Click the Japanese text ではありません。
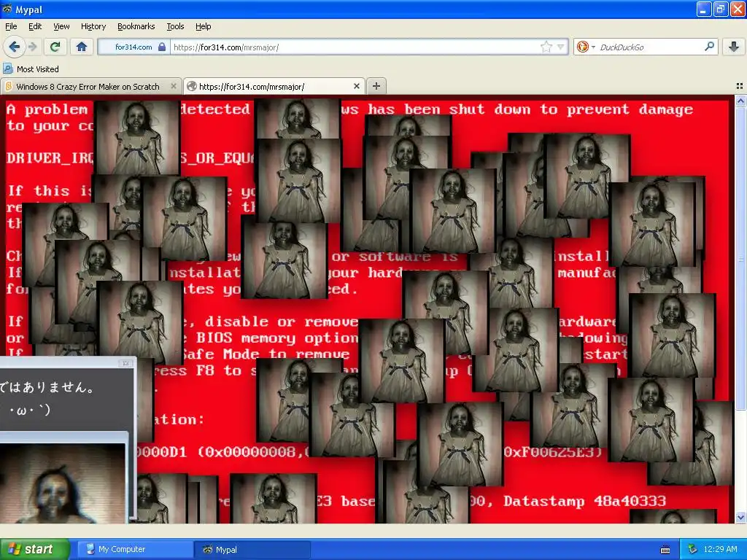The height and width of the screenshot is (560, 747). click(47, 386)
